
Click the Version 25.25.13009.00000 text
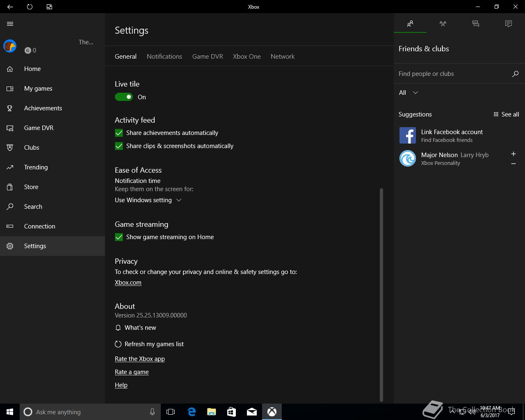pyautogui.click(x=151, y=315)
